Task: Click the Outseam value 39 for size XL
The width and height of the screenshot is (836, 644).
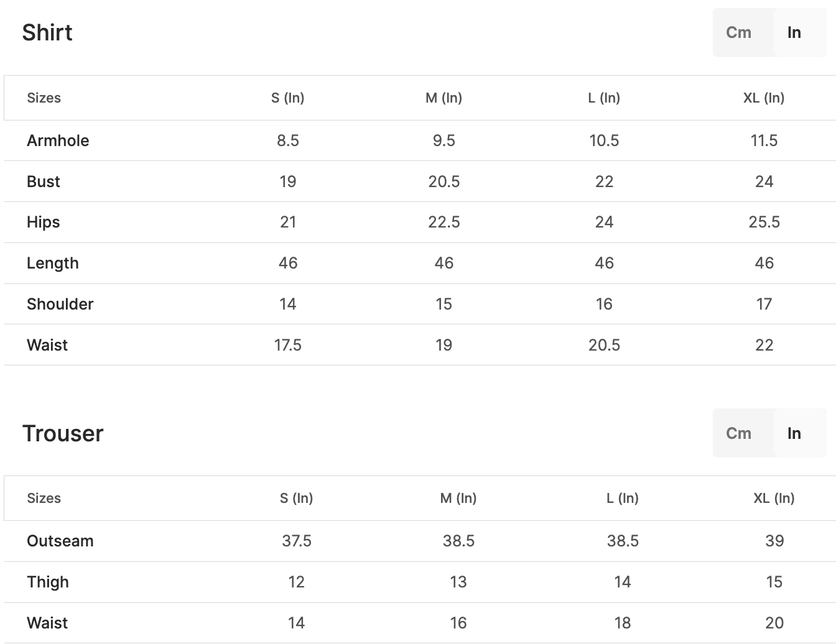Action: (x=774, y=541)
